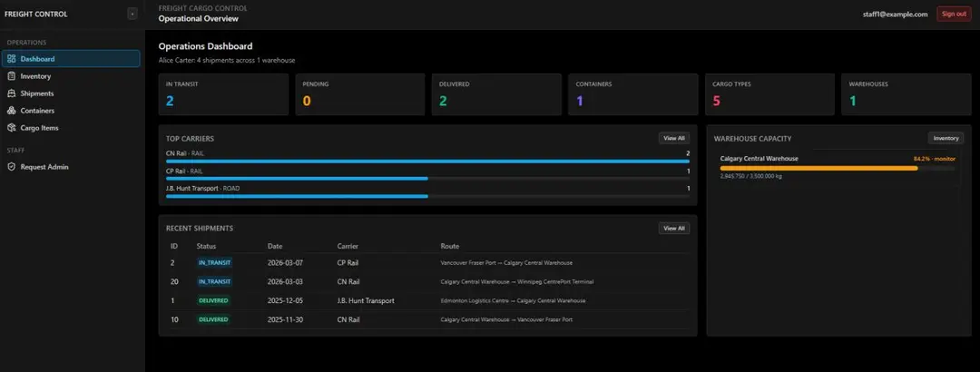Sign out of the account

point(954,14)
